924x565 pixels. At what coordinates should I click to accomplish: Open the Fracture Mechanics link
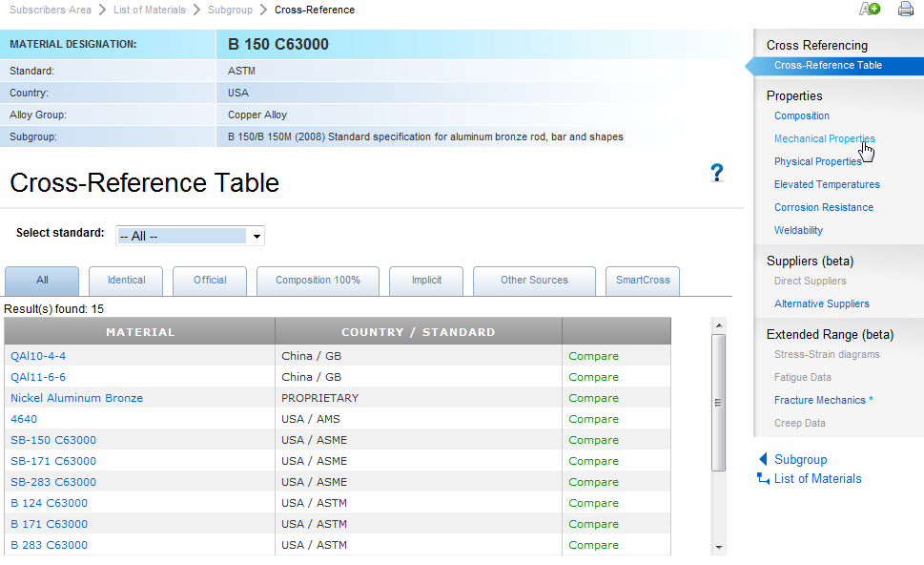pyautogui.click(x=824, y=400)
